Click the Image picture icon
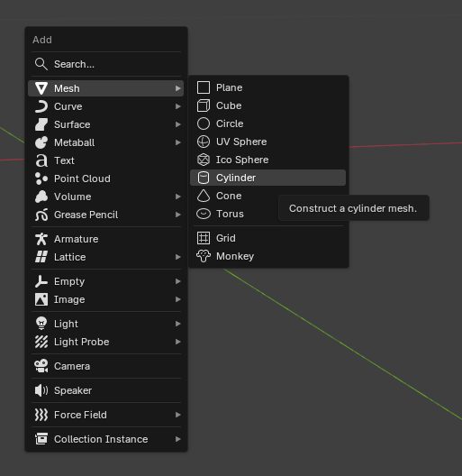 pos(41,299)
